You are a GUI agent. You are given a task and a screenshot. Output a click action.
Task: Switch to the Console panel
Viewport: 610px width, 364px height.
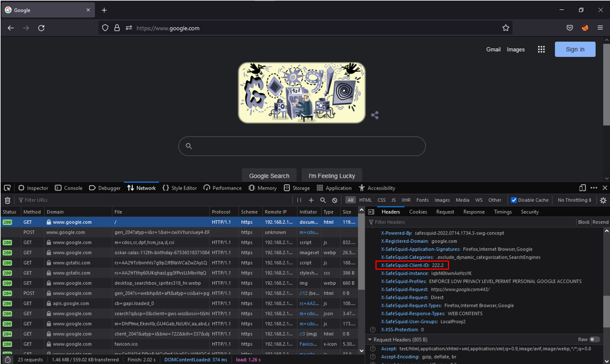(x=68, y=188)
